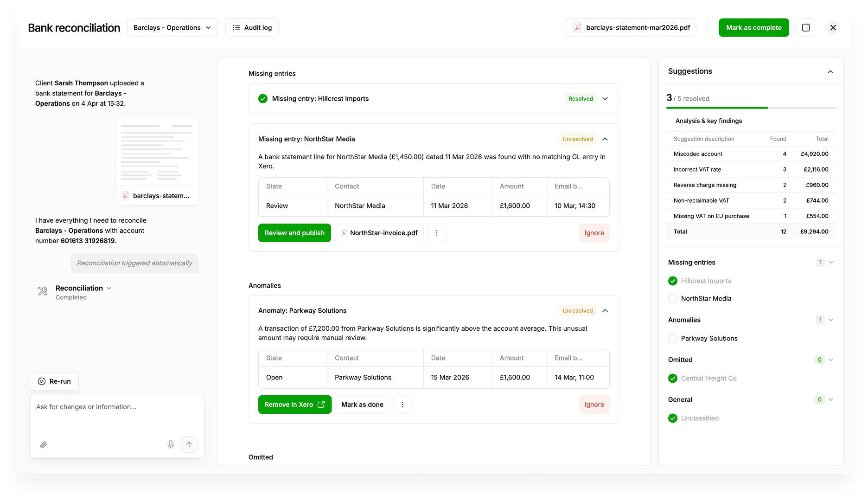The image size is (868, 501).
Task: Open more options for Parkway Solutions anomaly
Action: [403, 405]
